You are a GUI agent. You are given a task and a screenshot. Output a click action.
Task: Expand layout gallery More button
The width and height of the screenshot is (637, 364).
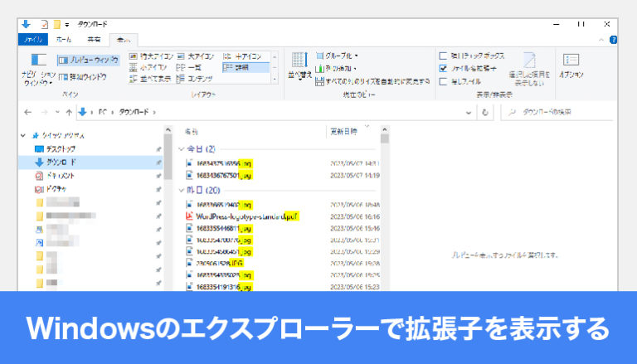[275, 79]
